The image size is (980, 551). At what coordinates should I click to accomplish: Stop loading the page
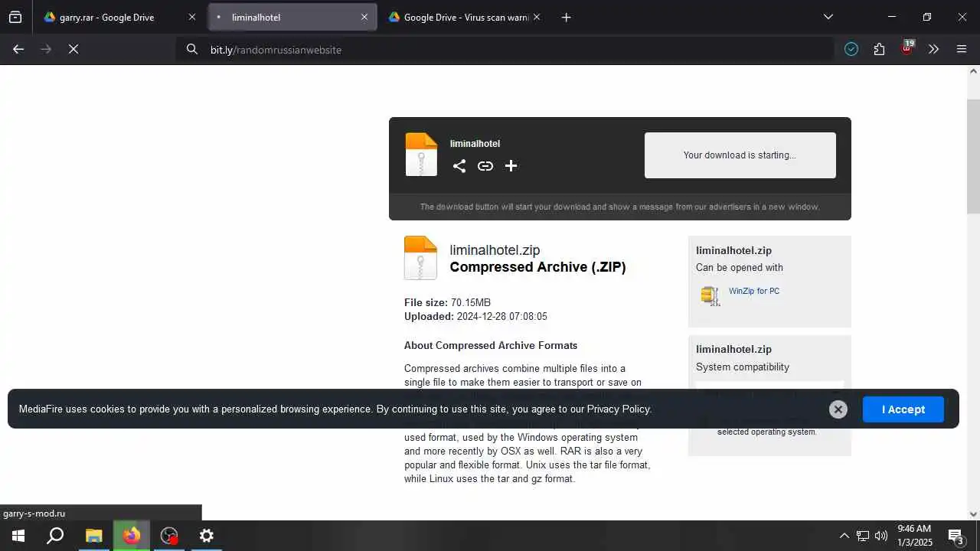pos(73,49)
